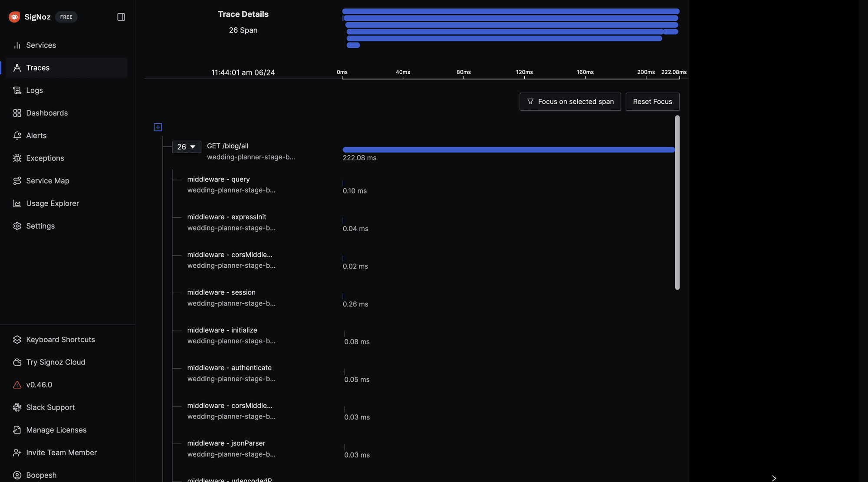Viewport: 868px width, 482px height.
Task: Open the Usage Explorer page
Action: tap(67, 203)
